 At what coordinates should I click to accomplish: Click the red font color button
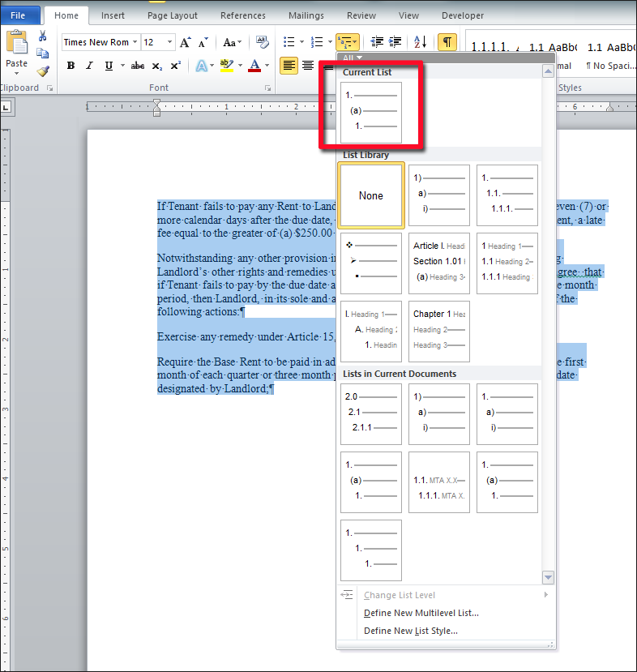coord(254,66)
